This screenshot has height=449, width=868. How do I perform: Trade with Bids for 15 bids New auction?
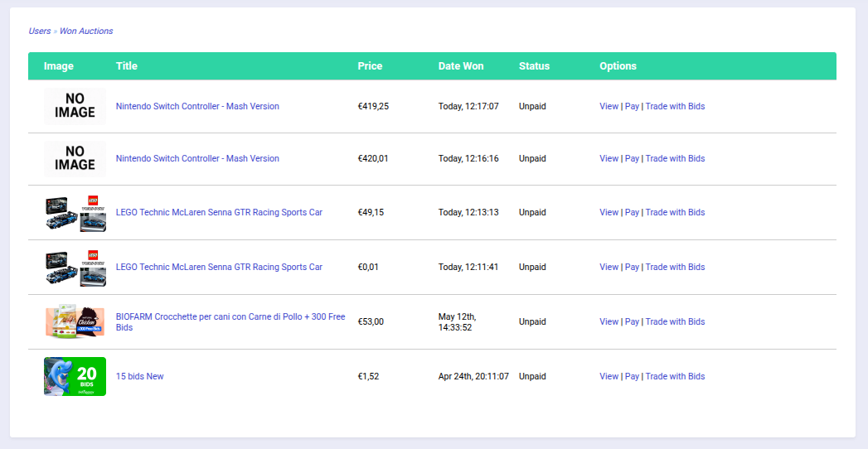coord(675,377)
